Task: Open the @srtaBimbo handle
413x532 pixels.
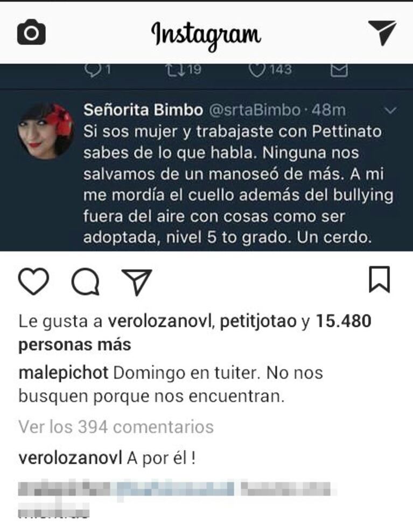Action: tap(255, 110)
